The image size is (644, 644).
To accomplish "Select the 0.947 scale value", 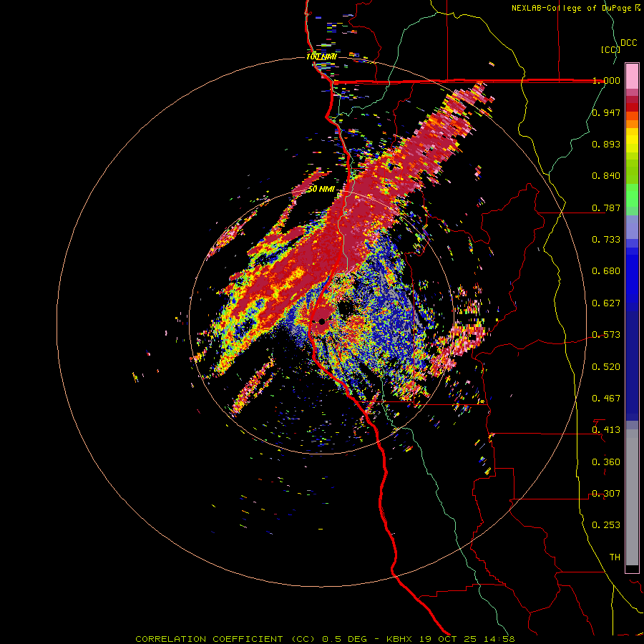I will (x=606, y=112).
